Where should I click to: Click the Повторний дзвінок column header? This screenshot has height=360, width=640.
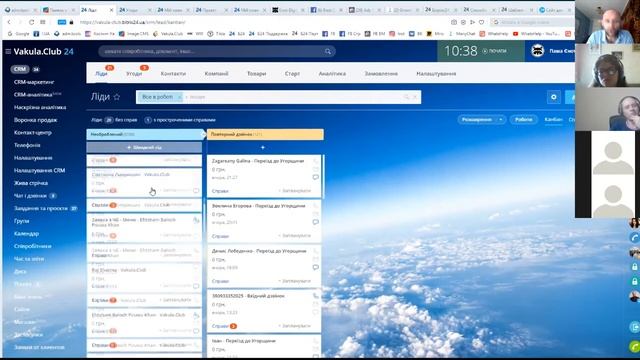[x=265, y=134]
